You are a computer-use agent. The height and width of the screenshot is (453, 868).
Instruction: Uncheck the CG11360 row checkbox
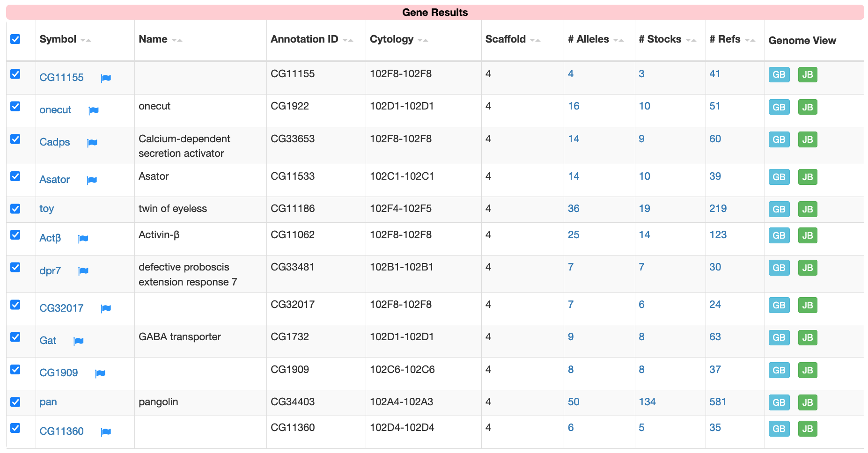[x=15, y=428]
